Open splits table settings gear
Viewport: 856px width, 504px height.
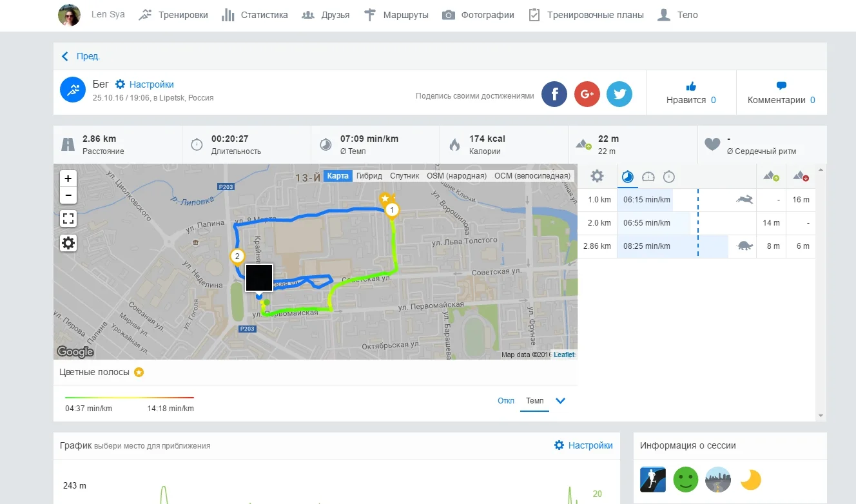pyautogui.click(x=598, y=176)
